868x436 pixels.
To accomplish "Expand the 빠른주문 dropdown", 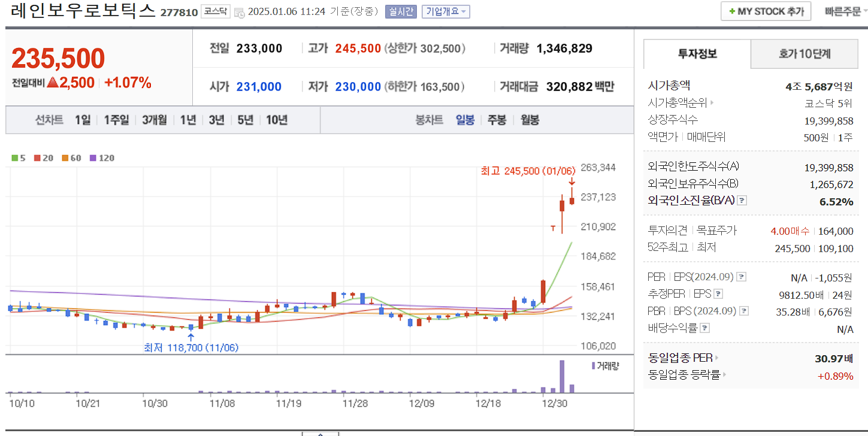I will (x=846, y=11).
